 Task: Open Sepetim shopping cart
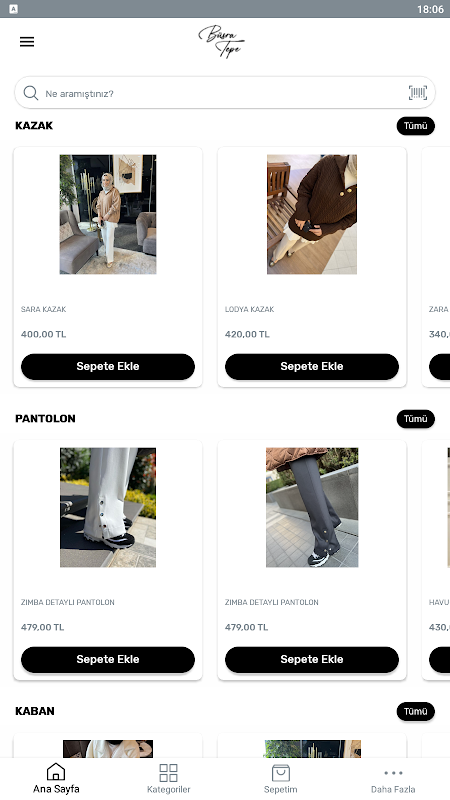click(281, 779)
